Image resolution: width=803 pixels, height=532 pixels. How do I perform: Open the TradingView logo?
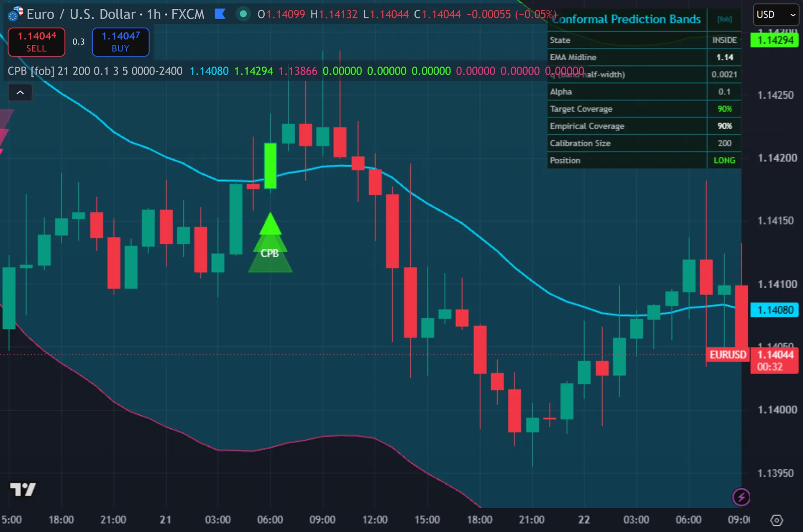click(x=23, y=489)
